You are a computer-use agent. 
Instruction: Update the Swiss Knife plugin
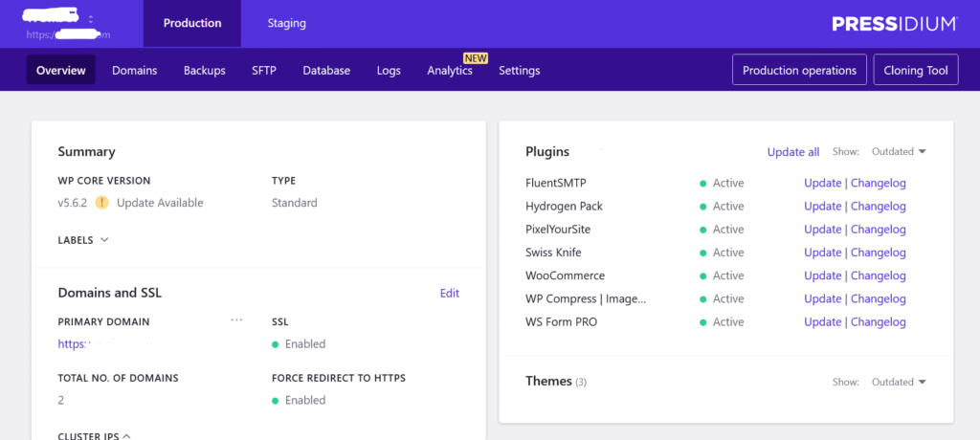tap(822, 253)
